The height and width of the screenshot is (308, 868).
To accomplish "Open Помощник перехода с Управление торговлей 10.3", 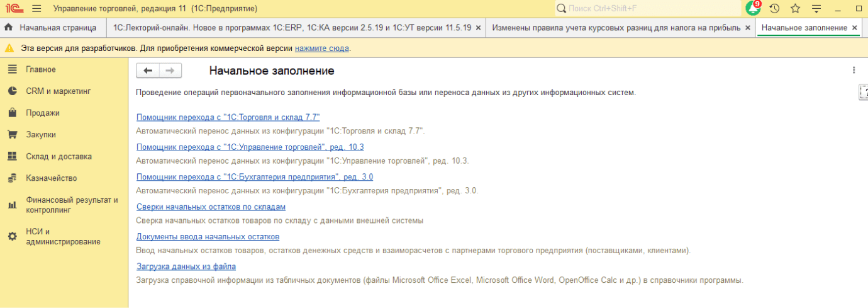I will pyautogui.click(x=250, y=147).
